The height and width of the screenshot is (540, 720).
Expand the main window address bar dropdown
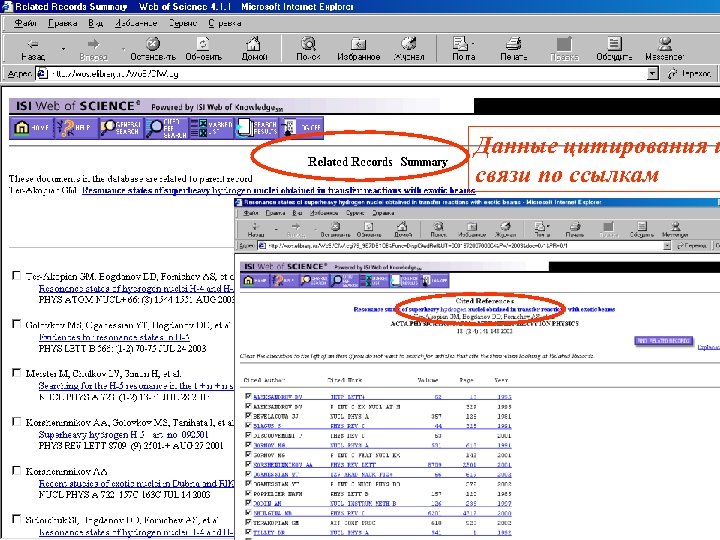652,73
